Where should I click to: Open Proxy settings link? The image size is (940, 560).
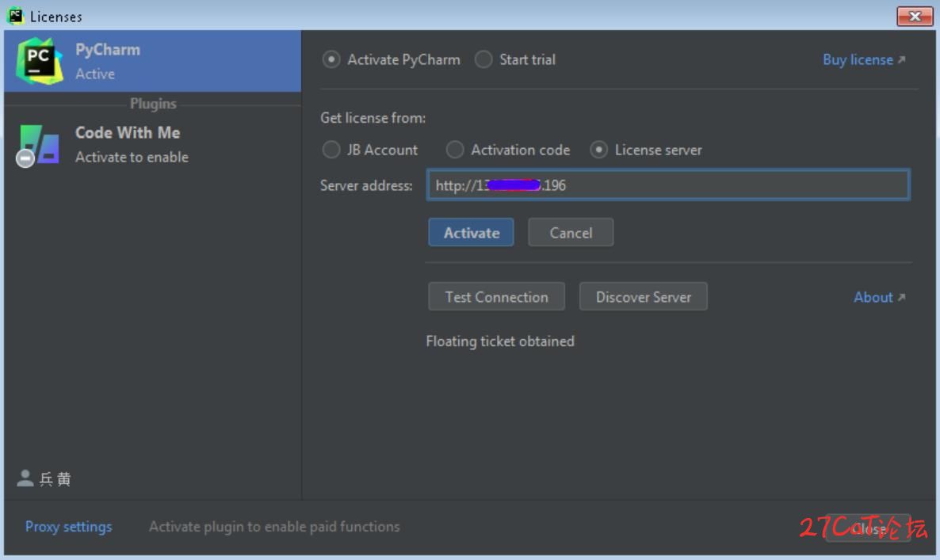[x=68, y=527]
